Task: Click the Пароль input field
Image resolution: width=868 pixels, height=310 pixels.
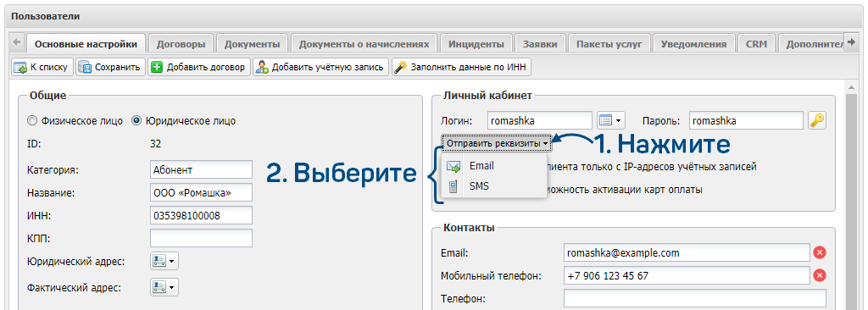Action: click(x=746, y=120)
